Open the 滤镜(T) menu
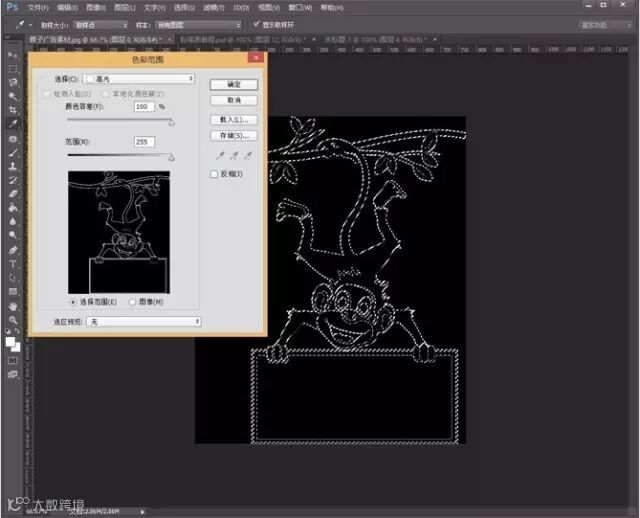 click(x=214, y=8)
